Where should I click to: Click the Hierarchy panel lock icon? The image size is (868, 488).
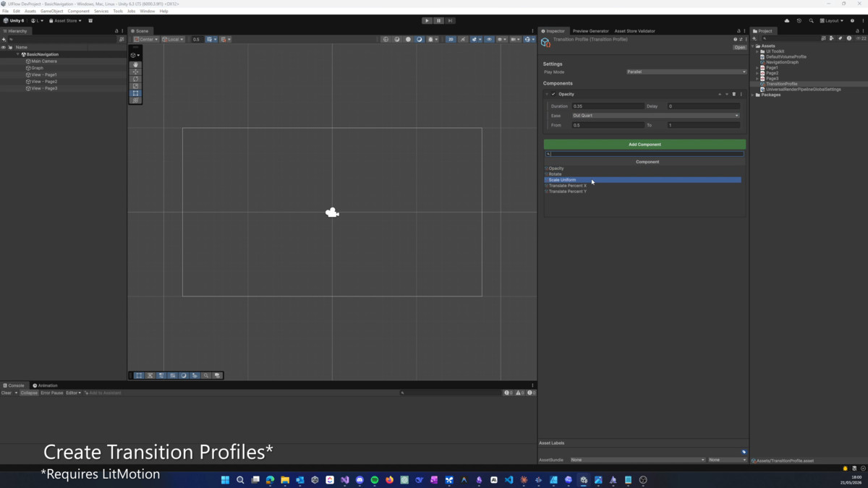116,31
